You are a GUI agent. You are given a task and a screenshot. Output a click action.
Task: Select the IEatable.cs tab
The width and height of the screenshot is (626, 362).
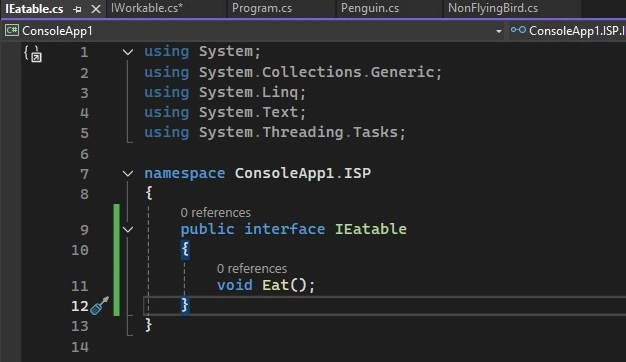tap(34, 9)
